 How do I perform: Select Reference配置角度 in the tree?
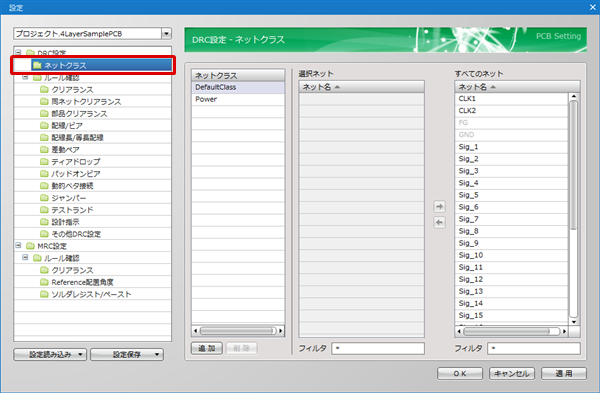(x=82, y=282)
